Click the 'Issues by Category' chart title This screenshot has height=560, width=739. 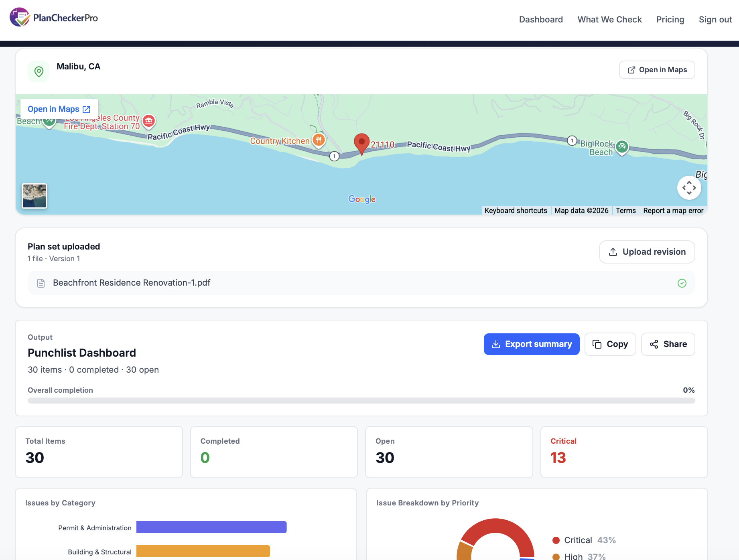pyautogui.click(x=60, y=503)
